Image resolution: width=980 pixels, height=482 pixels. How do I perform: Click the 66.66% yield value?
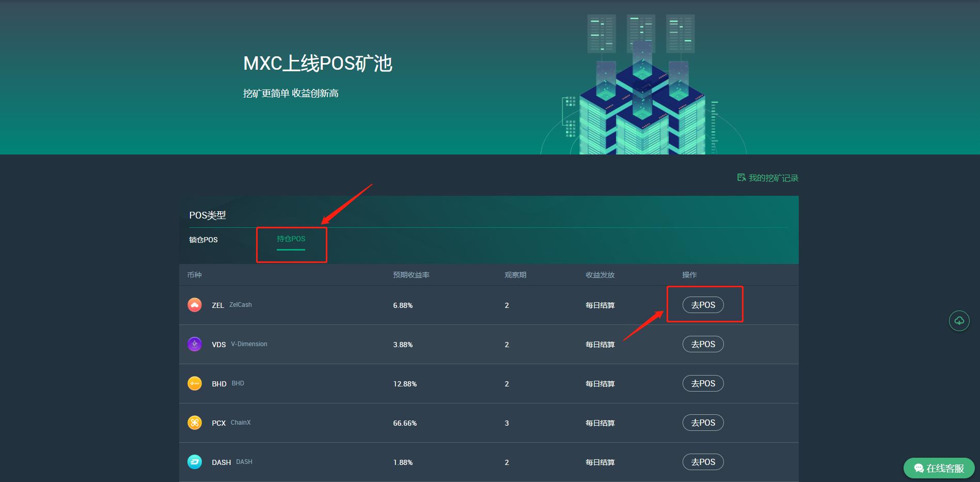(x=405, y=423)
